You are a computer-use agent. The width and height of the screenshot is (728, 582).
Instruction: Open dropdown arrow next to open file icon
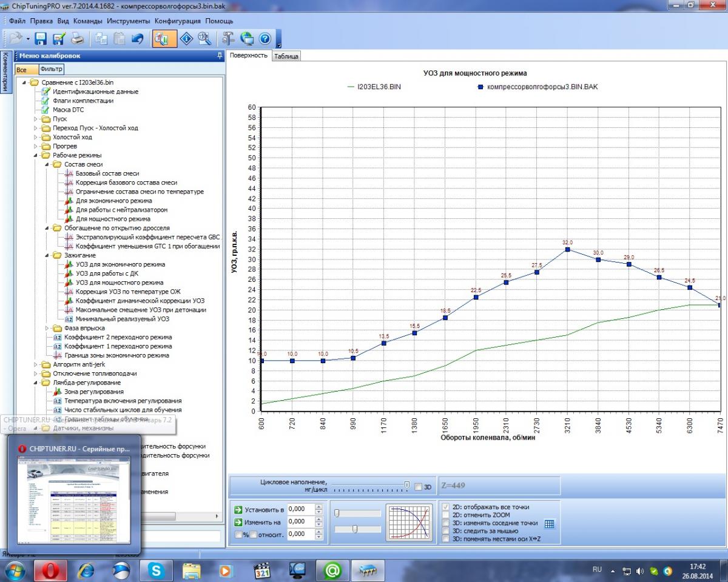coord(28,39)
